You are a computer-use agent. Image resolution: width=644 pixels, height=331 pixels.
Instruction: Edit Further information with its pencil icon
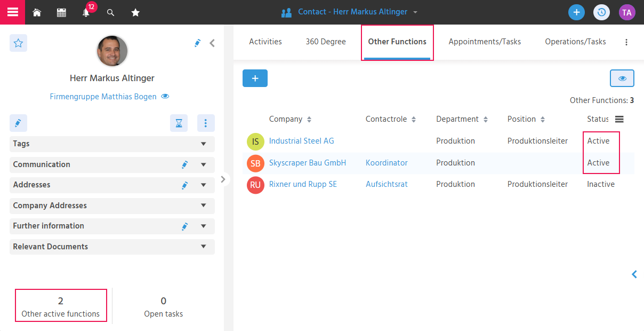(184, 226)
